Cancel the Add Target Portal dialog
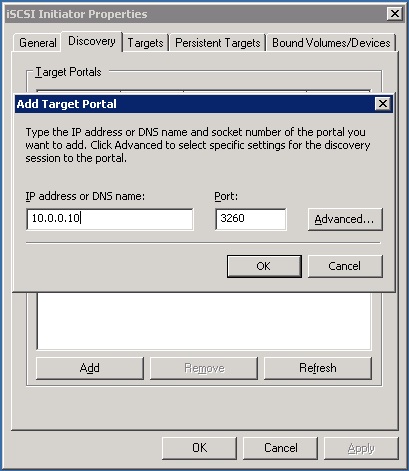This screenshot has height=471, width=409. tap(345, 266)
